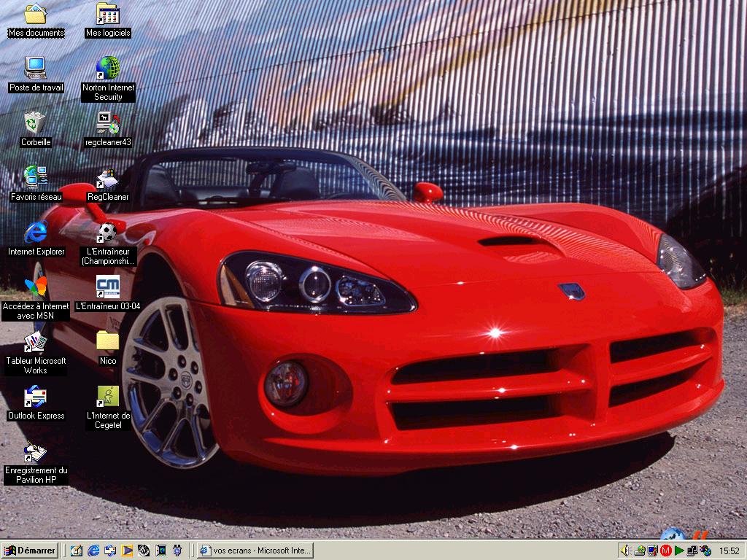The height and width of the screenshot is (560, 747).
Task: Open the Nico folder
Action: pyautogui.click(x=108, y=341)
